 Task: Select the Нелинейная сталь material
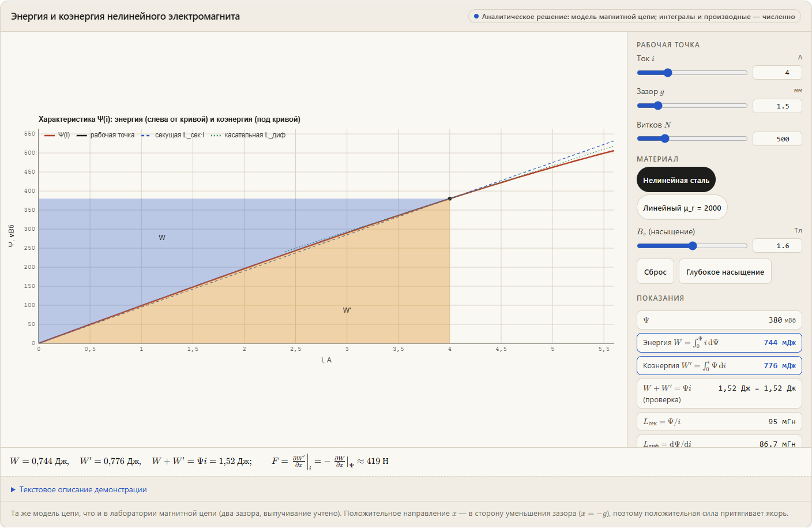coord(676,180)
